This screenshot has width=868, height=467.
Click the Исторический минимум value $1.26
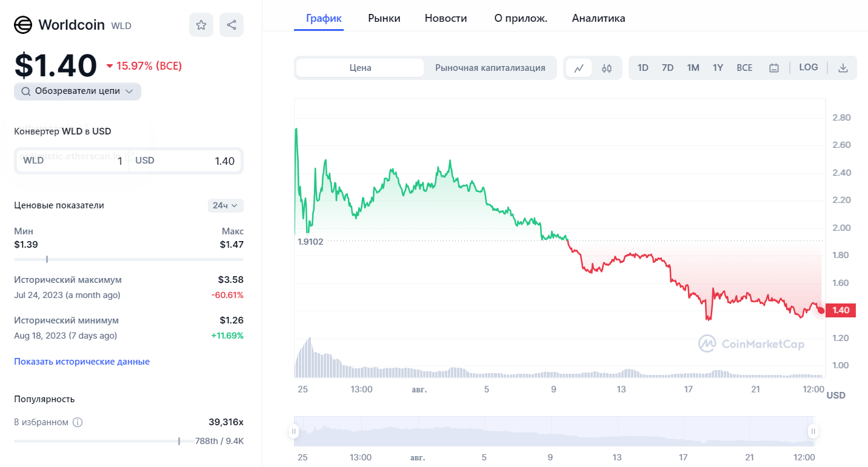click(231, 320)
